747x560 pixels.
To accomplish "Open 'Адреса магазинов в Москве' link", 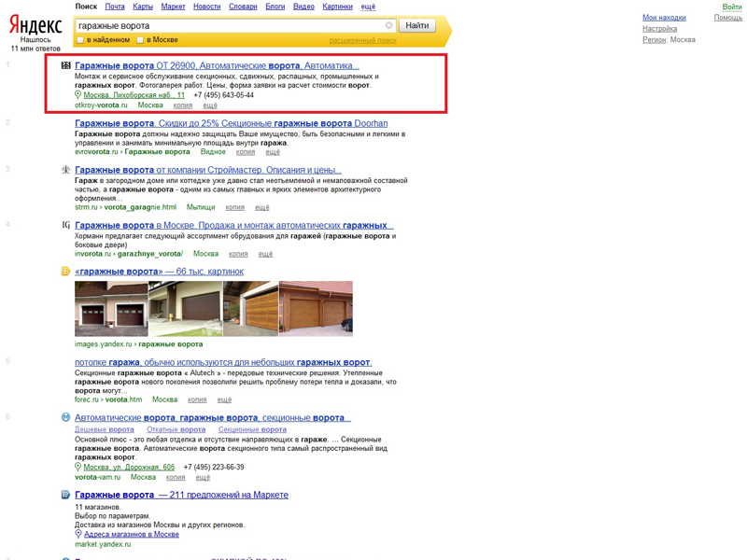I will 132,534.
